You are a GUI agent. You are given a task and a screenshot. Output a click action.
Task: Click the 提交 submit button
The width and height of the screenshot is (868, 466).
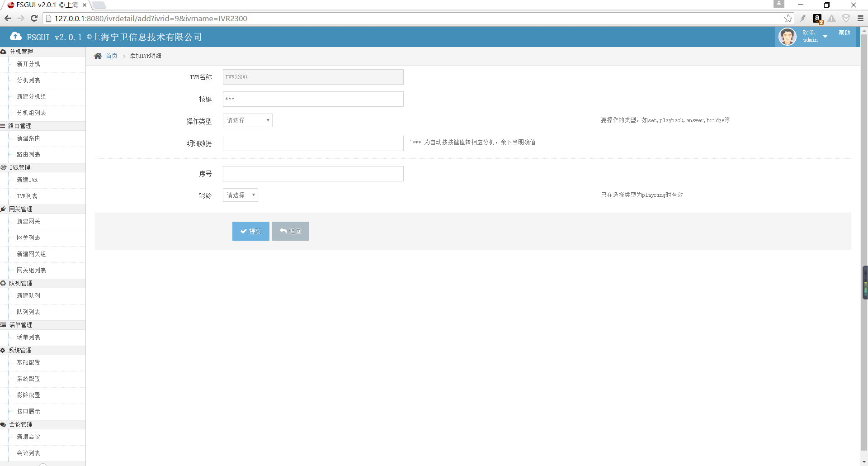point(251,231)
